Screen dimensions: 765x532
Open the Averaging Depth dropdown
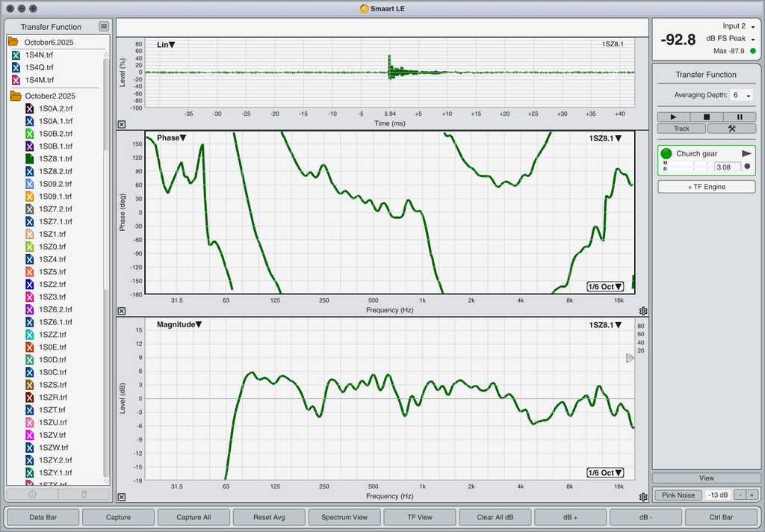(742, 96)
